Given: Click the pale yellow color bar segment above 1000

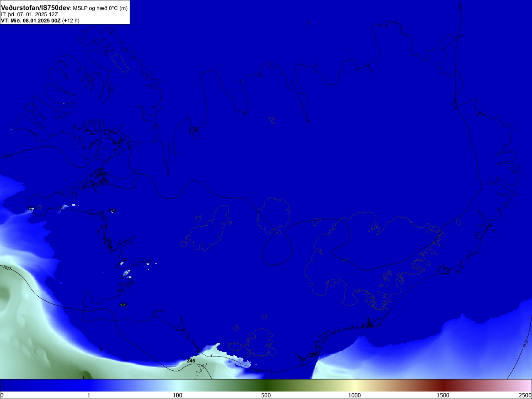Looking at the screenshot, I should [x=355, y=385].
